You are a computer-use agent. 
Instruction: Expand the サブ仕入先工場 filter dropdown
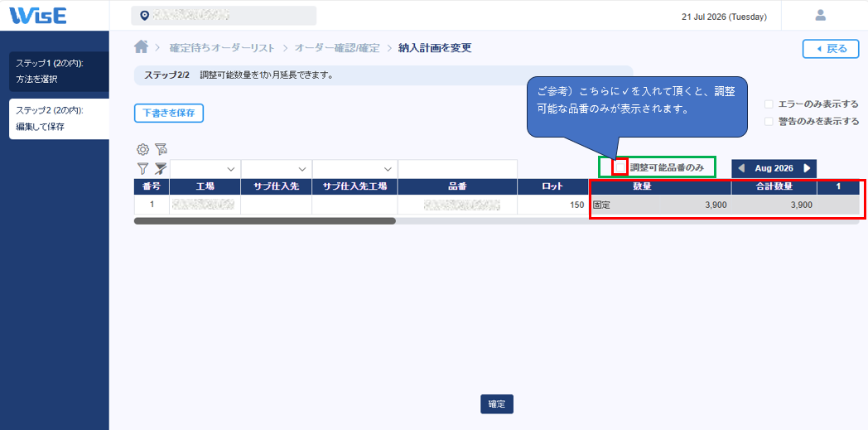tap(354, 169)
